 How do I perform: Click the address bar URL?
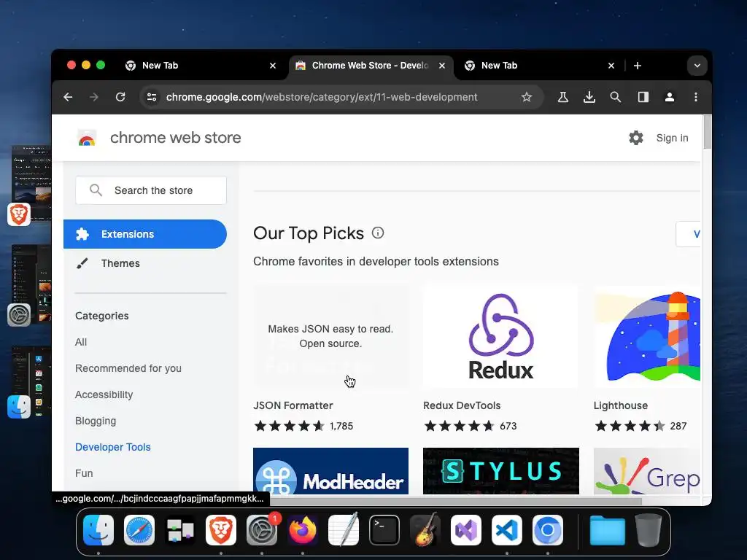(x=322, y=97)
